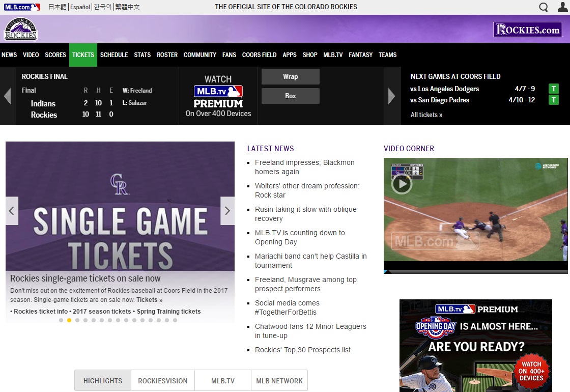
Task: Play the Video Corner clip
Action: click(402, 184)
